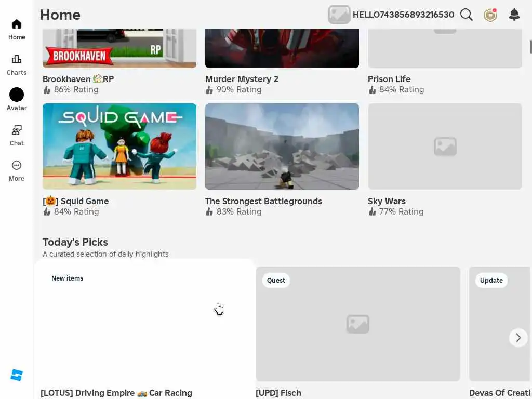Viewport: 532px width, 399px height.
Task: Click the Prison Life title
Action: click(389, 79)
